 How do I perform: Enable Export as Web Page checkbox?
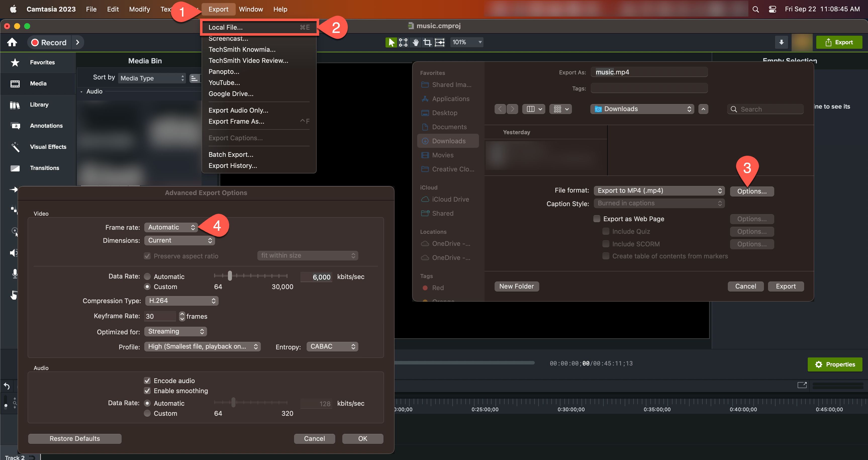597,219
